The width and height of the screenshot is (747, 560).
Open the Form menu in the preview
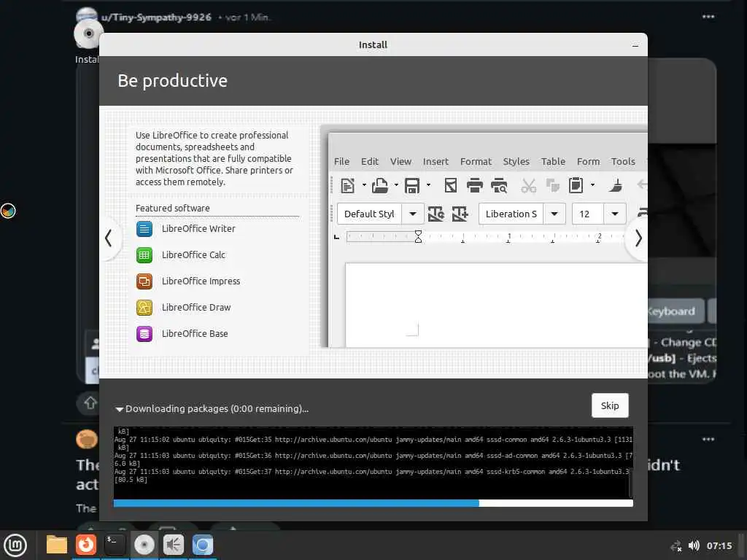(589, 161)
